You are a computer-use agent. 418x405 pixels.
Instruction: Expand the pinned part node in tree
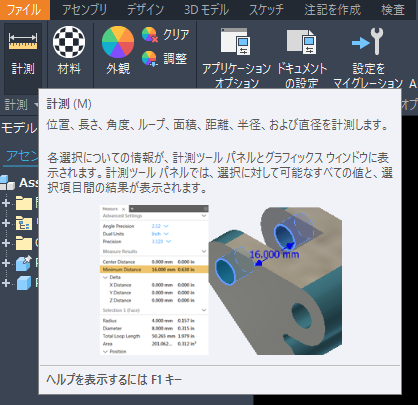coord(6,263)
